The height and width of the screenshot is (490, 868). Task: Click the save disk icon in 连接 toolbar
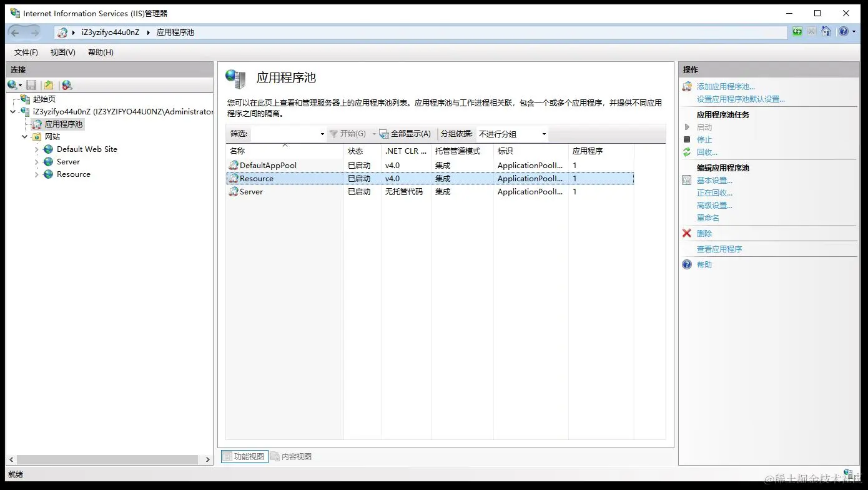(31, 85)
